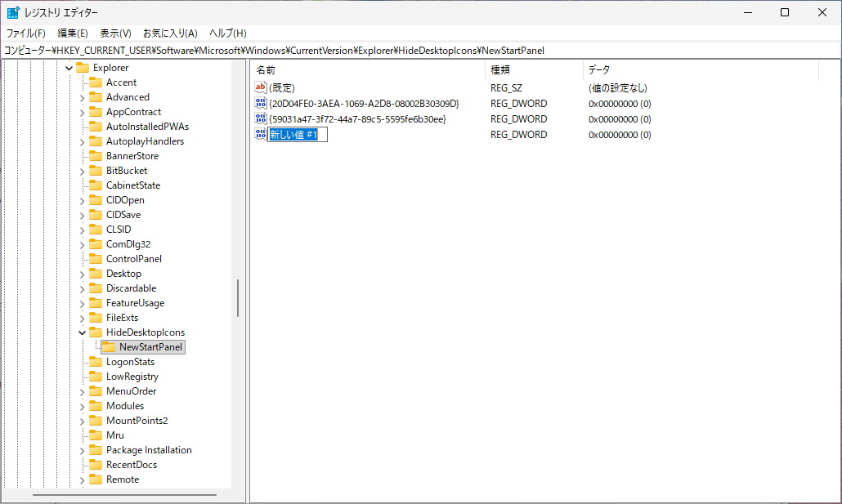This screenshot has width=842, height=504.
Task: Click the Explorer key folder icon
Action: point(83,68)
